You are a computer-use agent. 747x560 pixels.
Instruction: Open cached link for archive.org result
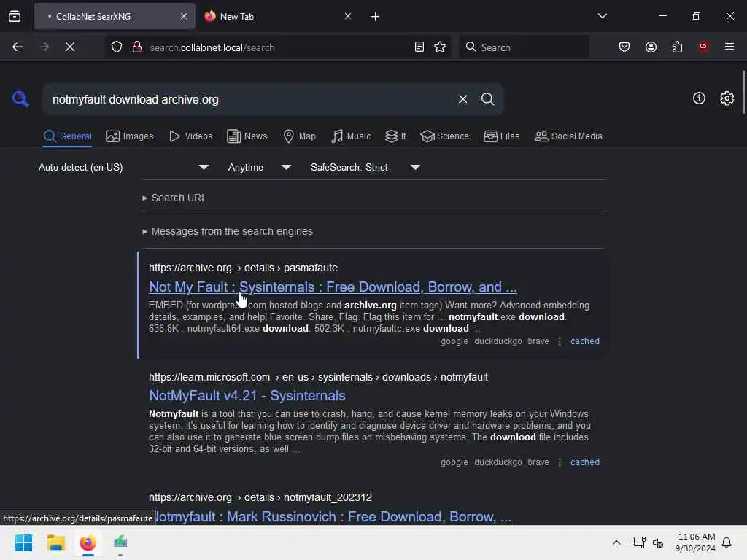click(x=584, y=341)
